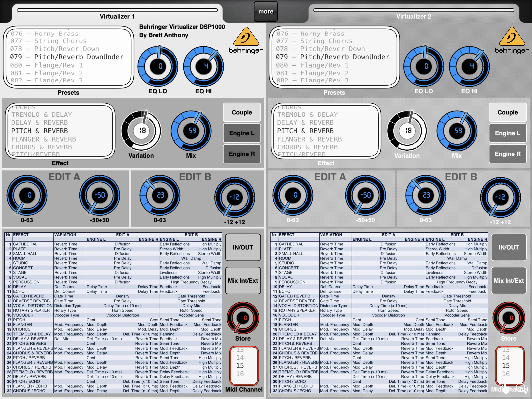
Task: Click the Mix knob in Virtualizer 2
Action: [457, 131]
